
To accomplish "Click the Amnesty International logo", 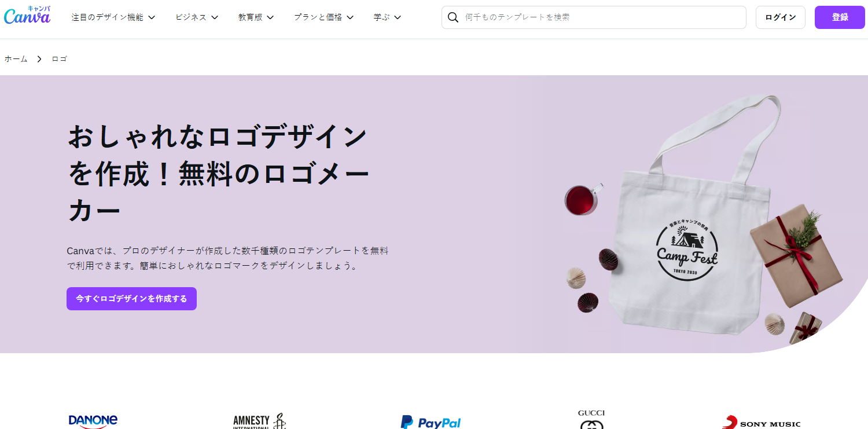I will click(x=259, y=421).
